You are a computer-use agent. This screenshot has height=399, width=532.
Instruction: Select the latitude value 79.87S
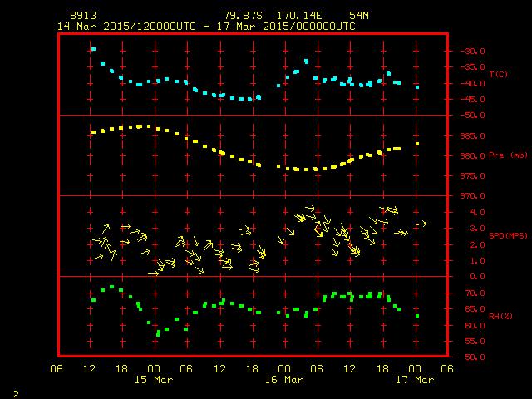(243, 16)
